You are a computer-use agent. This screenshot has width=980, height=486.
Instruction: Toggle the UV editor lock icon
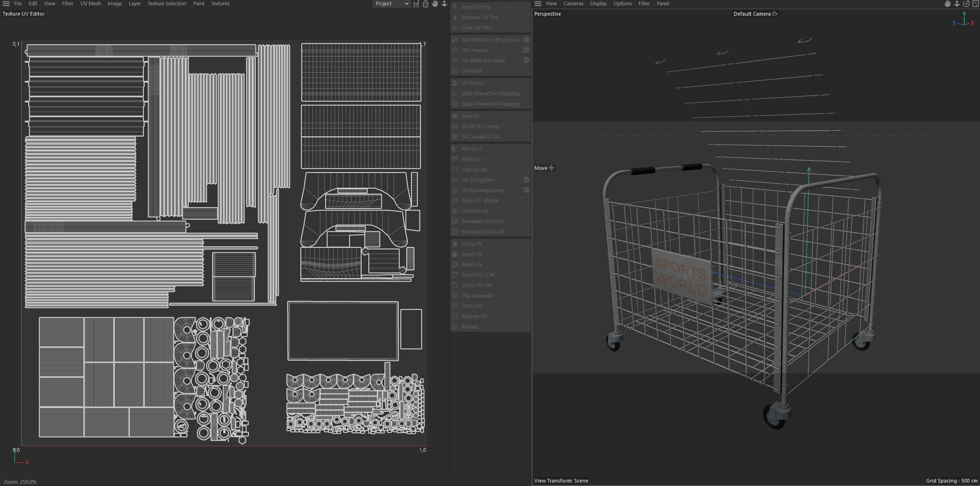[425, 4]
